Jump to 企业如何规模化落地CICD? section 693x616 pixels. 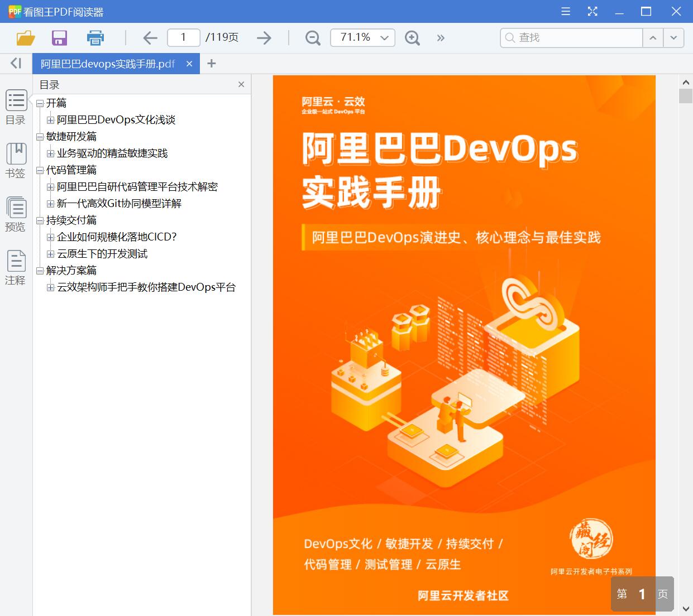tap(117, 237)
